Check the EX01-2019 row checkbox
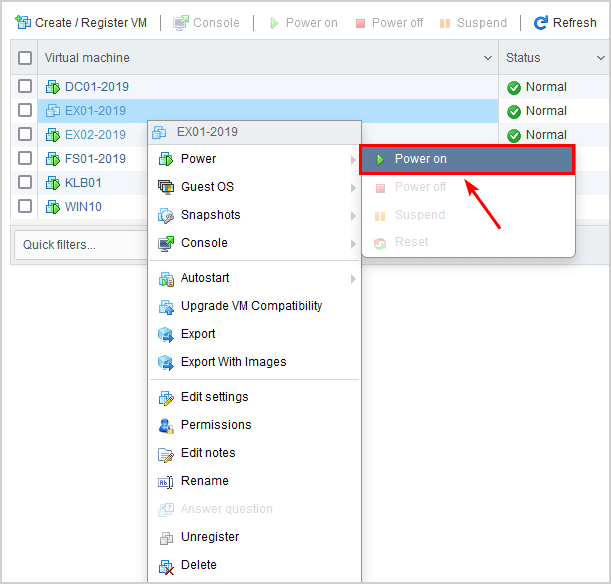 tap(25, 110)
